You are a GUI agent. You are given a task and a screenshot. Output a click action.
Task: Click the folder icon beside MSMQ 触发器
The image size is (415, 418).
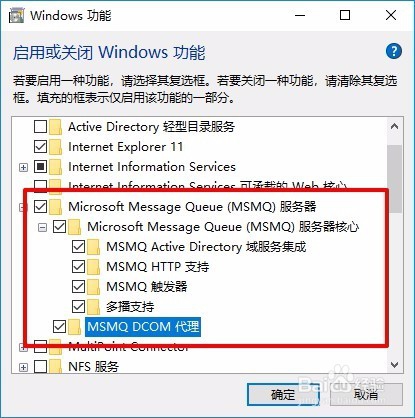pos(94,287)
